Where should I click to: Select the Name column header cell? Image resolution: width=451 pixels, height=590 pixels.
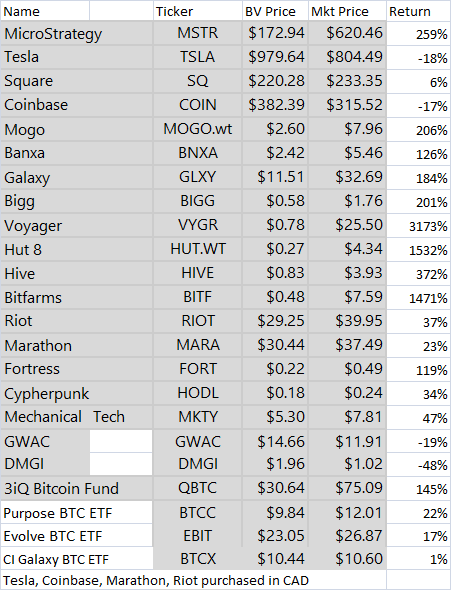(x=45, y=11)
